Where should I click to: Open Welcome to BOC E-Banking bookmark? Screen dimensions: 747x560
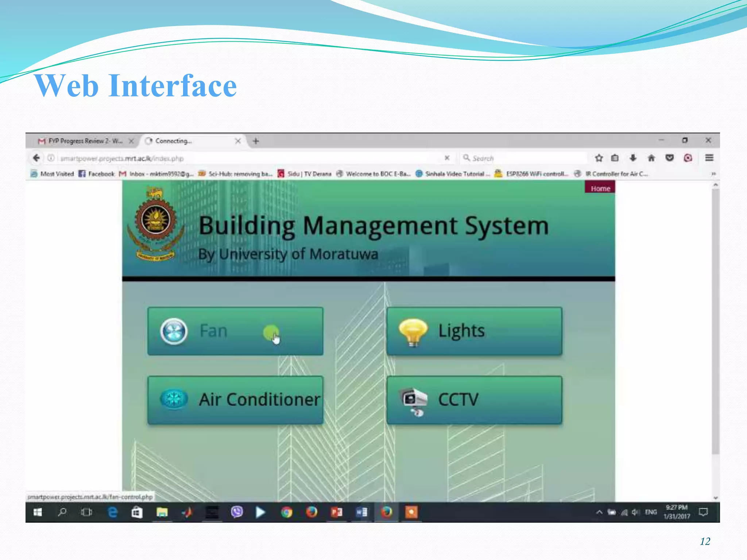click(x=373, y=174)
